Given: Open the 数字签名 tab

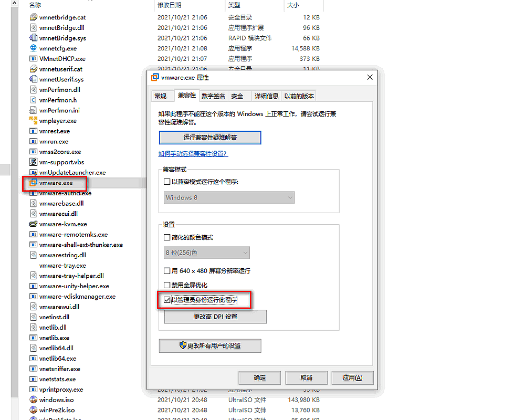Looking at the screenshot, I should coord(213,96).
